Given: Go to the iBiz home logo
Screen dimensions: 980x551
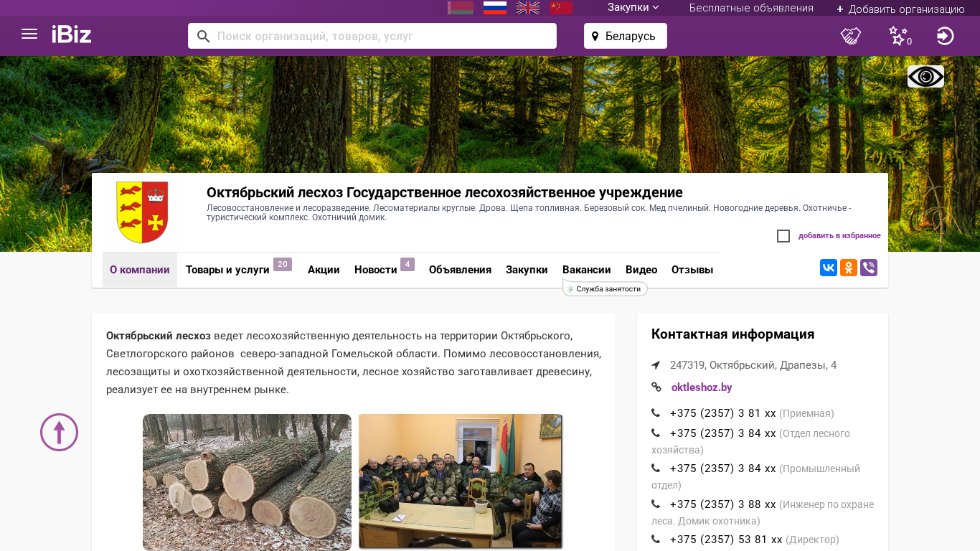Looking at the screenshot, I should click(x=72, y=34).
